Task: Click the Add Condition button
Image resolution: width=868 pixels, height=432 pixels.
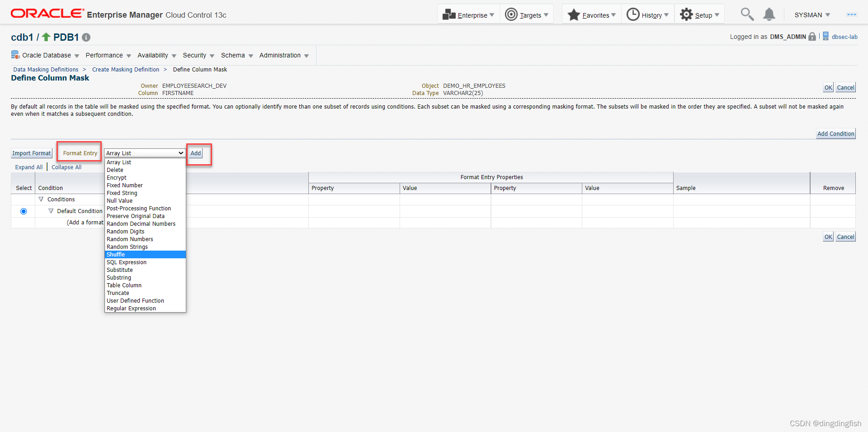Action: tap(835, 134)
